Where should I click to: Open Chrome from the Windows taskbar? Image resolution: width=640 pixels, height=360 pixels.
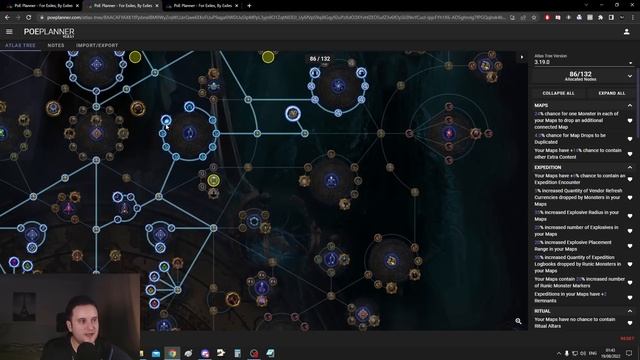(172, 353)
